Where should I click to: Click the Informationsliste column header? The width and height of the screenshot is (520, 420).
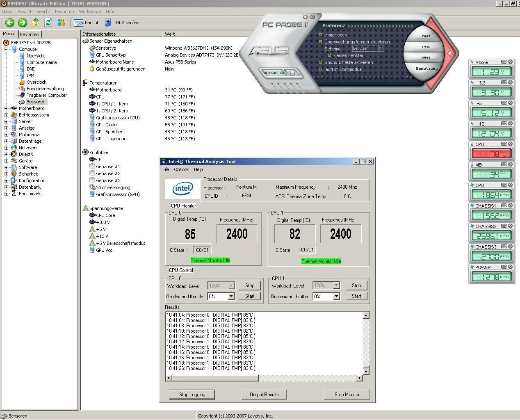pyautogui.click(x=122, y=34)
